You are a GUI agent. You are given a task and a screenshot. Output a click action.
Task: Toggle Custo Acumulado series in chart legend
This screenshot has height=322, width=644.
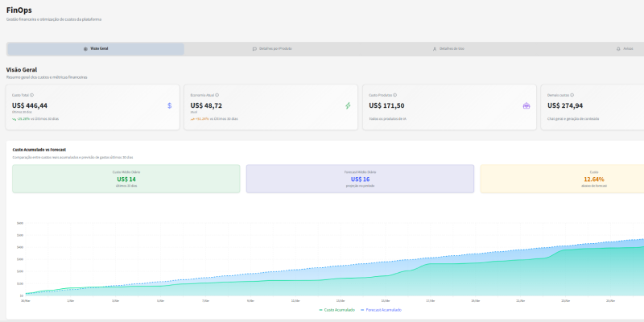[x=336, y=310]
